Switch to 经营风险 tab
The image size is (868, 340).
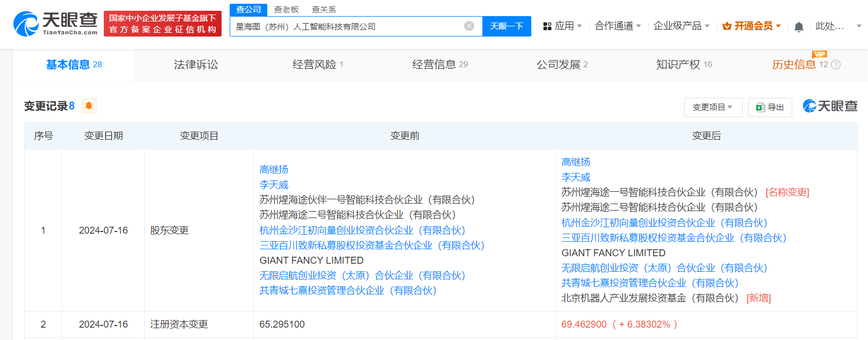pyautogui.click(x=318, y=65)
